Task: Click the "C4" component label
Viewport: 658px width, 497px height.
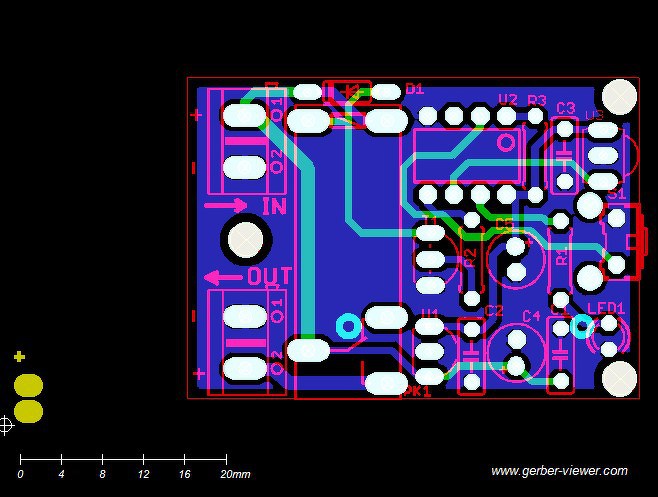Action: (x=531, y=315)
